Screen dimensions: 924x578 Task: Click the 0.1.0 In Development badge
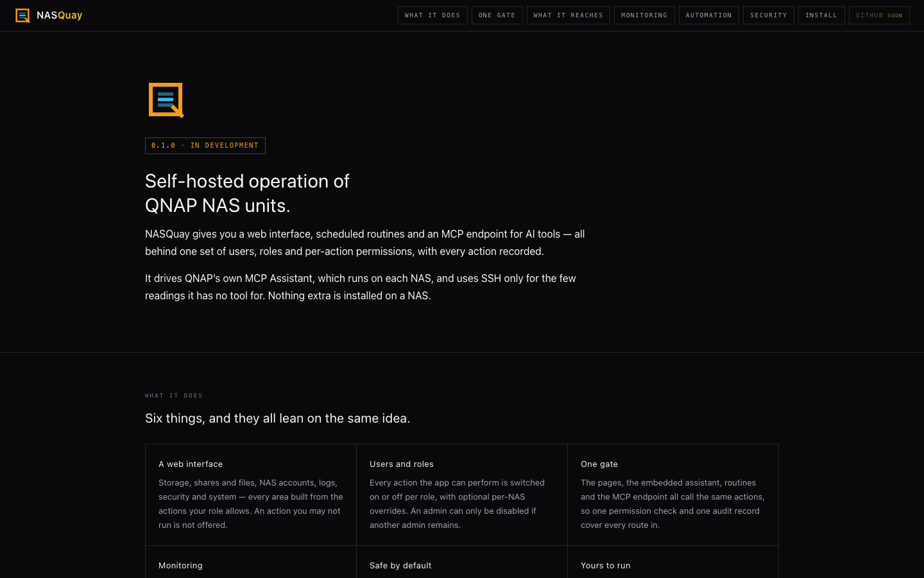(205, 146)
